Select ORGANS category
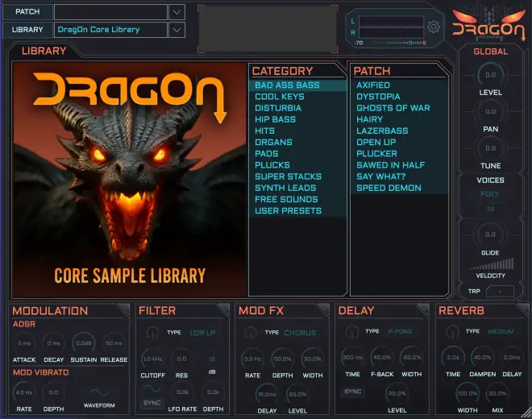This screenshot has width=532, height=419. pyautogui.click(x=297, y=142)
